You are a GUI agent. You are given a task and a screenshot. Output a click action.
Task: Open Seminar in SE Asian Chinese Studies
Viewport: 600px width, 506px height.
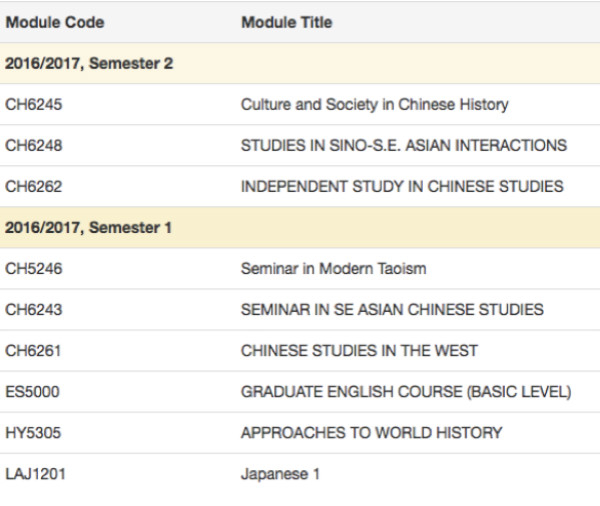pos(392,309)
